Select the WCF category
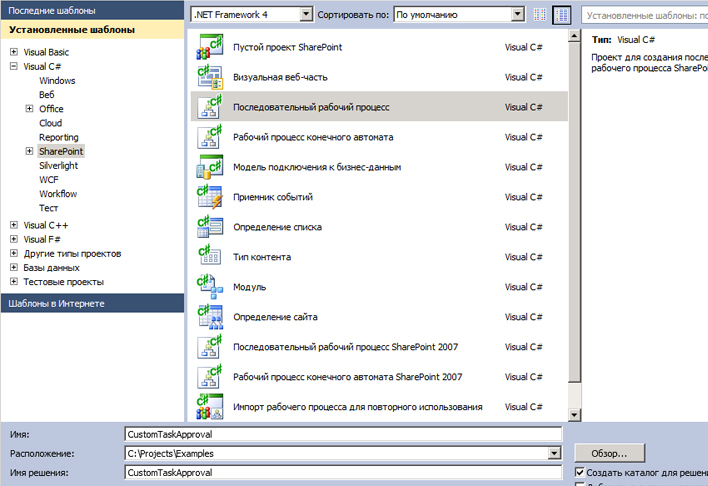Viewport: 708px width, 486px height. (49, 179)
